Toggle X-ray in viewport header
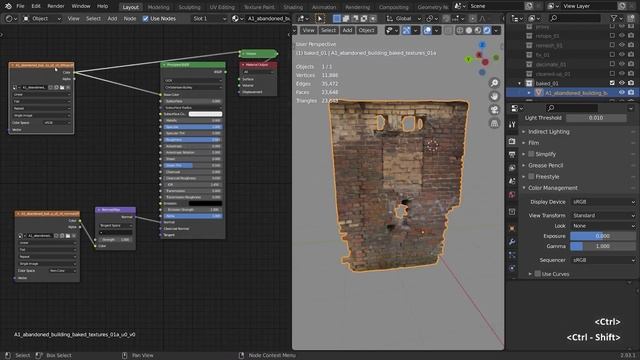Screen dimensions: 640x360 click(x=448, y=30)
